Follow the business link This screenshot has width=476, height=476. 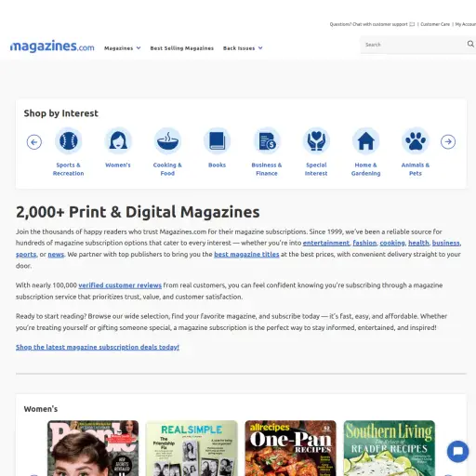coord(446,243)
